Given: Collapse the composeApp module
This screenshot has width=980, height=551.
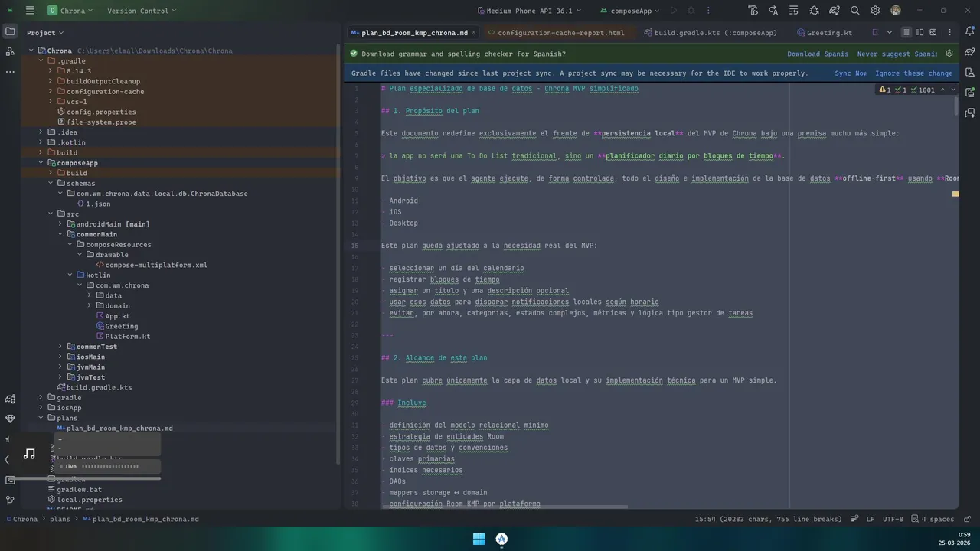Looking at the screenshot, I should tap(41, 162).
